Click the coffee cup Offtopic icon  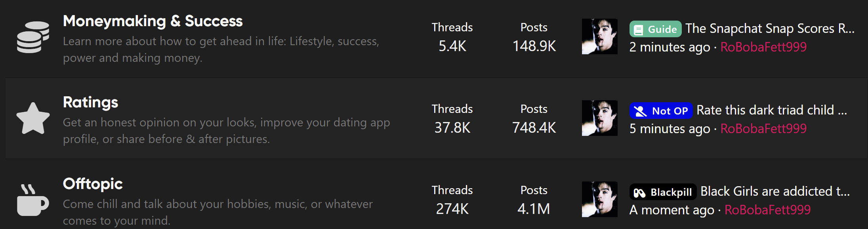click(33, 200)
